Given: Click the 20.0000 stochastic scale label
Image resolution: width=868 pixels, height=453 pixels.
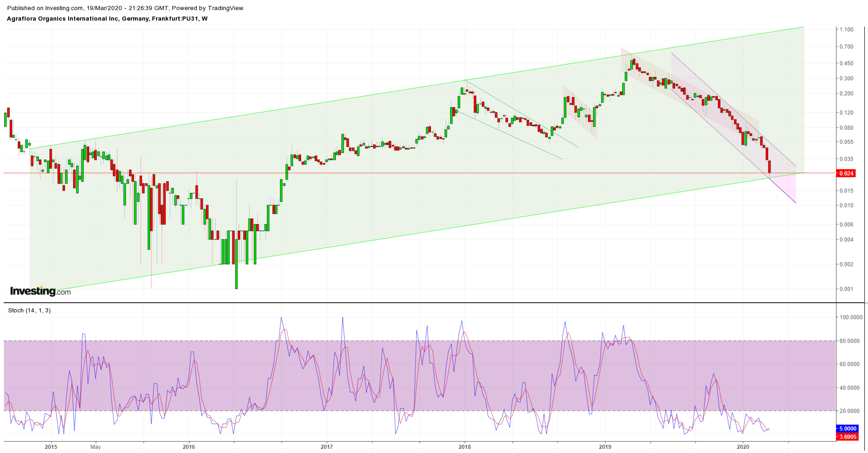Looking at the screenshot, I should [x=851, y=411].
